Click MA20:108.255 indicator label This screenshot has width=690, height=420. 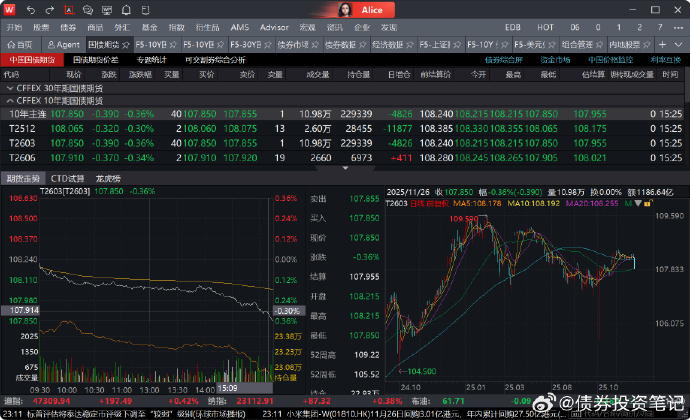click(592, 203)
